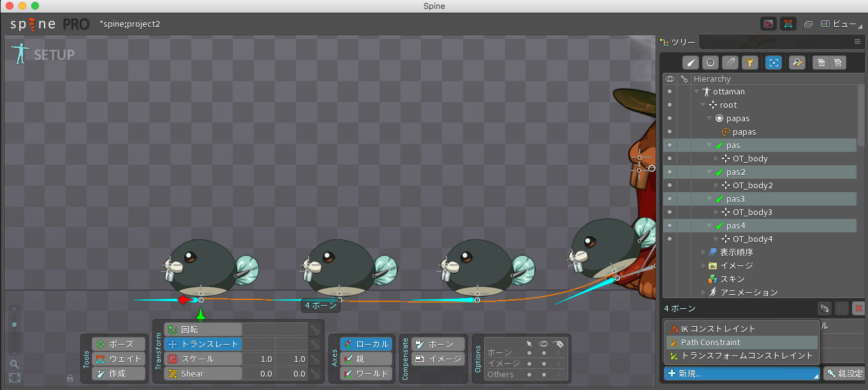Click the bounding box icon in title toolbar

[x=788, y=24]
